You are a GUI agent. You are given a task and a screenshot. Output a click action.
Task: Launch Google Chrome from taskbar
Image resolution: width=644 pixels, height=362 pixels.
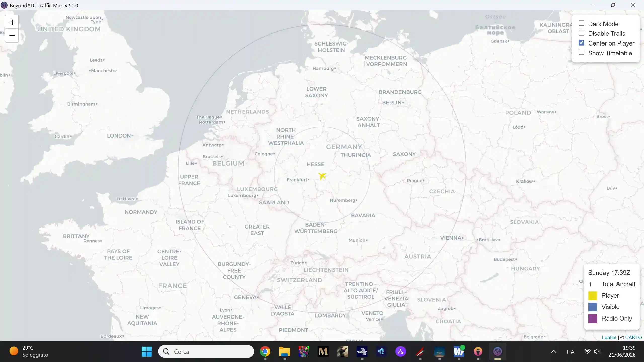pyautogui.click(x=265, y=351)
